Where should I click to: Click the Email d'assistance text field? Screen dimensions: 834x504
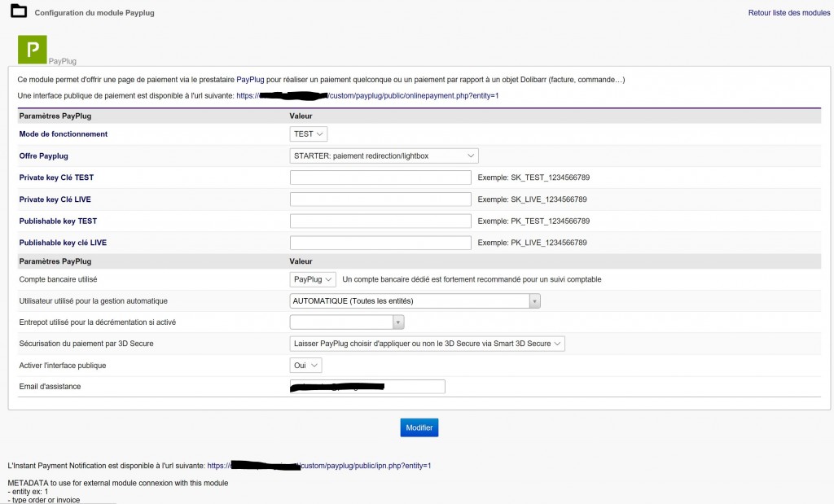point(367,387)
